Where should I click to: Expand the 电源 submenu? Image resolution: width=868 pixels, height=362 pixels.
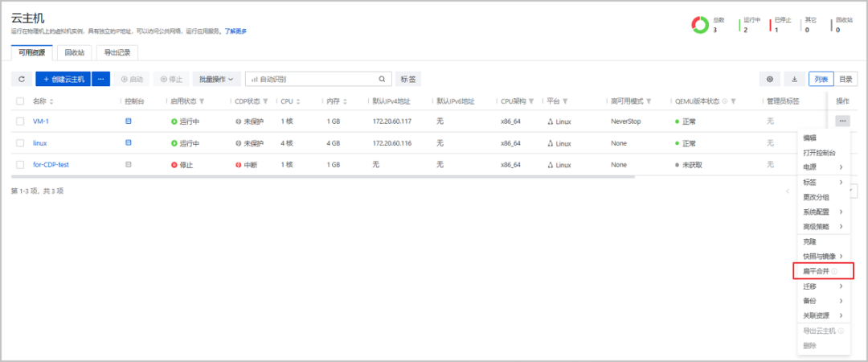(823, 167)
